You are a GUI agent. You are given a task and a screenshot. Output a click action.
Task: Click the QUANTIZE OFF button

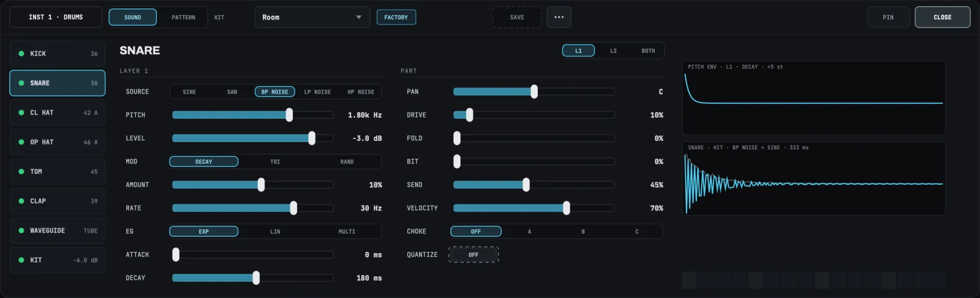[473, 255]
